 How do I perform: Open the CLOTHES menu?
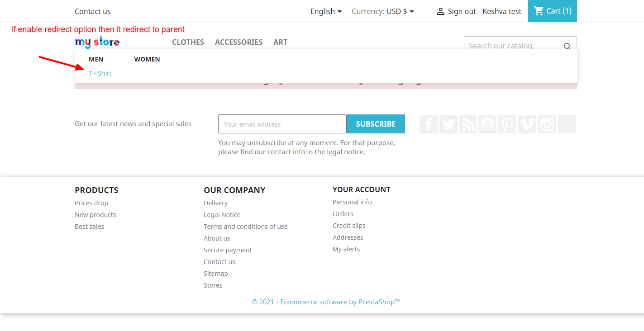click(188, 42)
